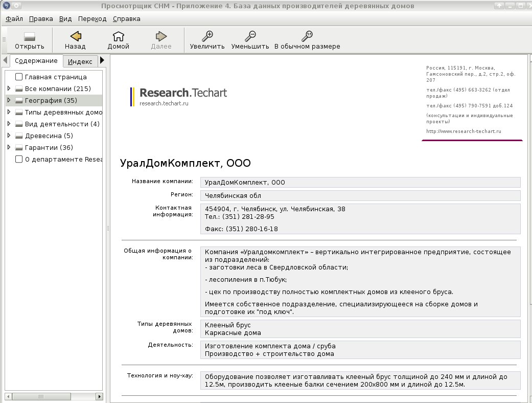Viewport: 532px width, 403px height.
Task: Select Все компании (215) entry
Action: coord(58,89)
